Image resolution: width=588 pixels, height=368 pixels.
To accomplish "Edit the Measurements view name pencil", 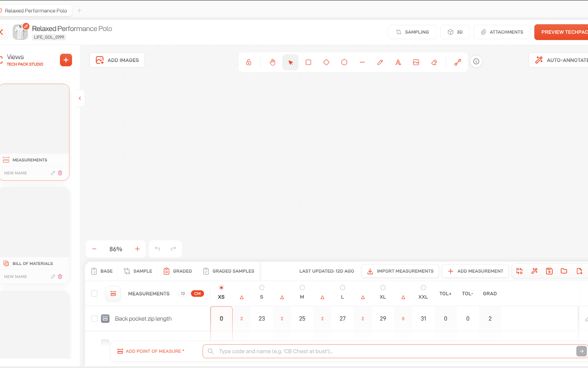I will 53,173.
